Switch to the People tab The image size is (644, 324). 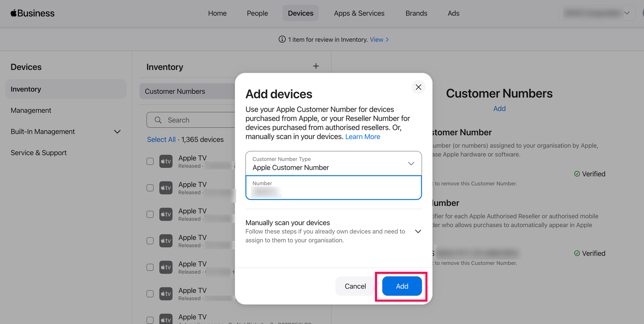click(257, 13)
